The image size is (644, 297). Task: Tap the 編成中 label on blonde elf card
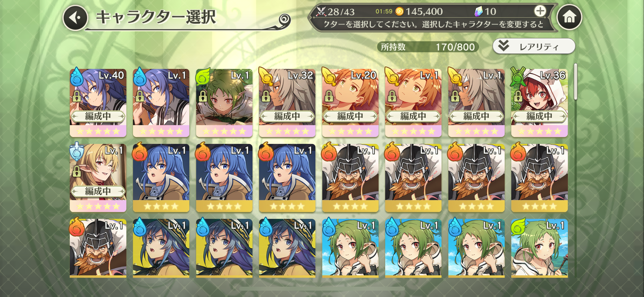(x=98, y=191)
